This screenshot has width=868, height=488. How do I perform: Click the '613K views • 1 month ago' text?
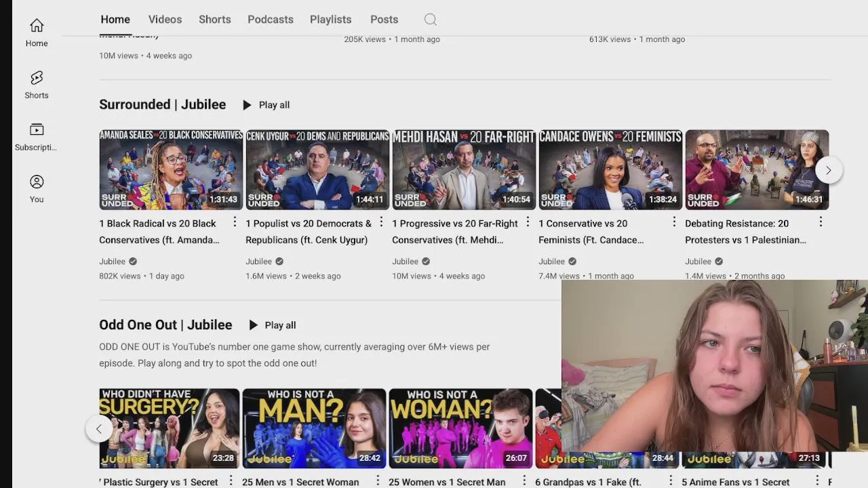click(637, 39)
